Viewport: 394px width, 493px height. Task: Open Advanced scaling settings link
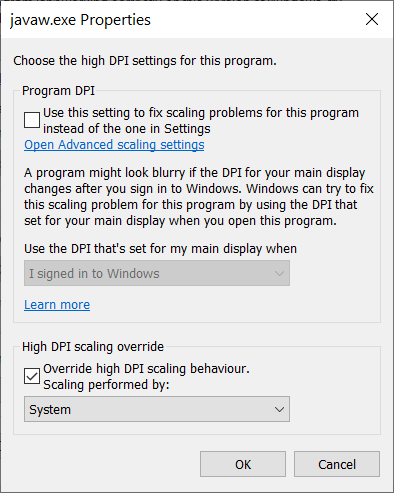click(114, 145)
